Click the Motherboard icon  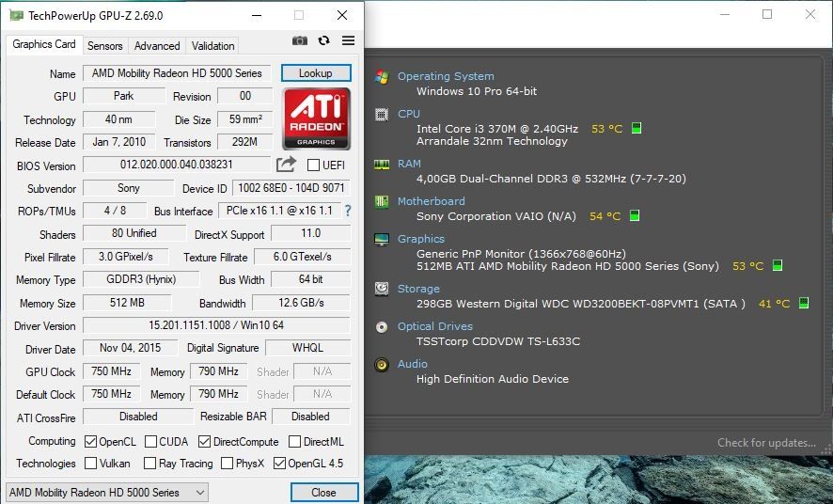pos(382,202)
